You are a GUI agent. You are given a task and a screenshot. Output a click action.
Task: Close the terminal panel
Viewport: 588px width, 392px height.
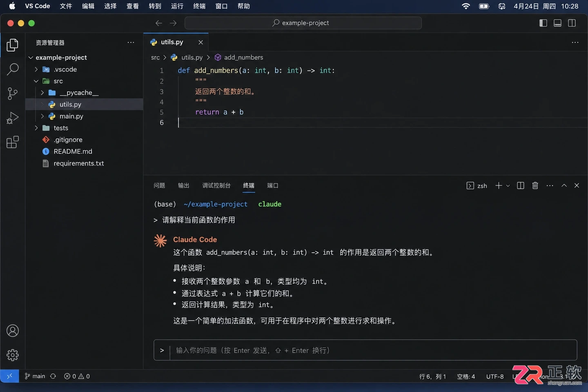[x=577, y=185]
